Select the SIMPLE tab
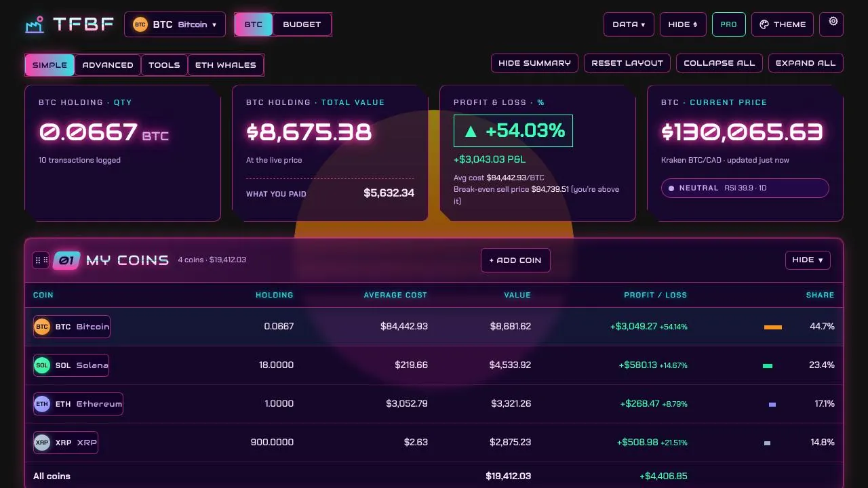 (x=50, y=65)
